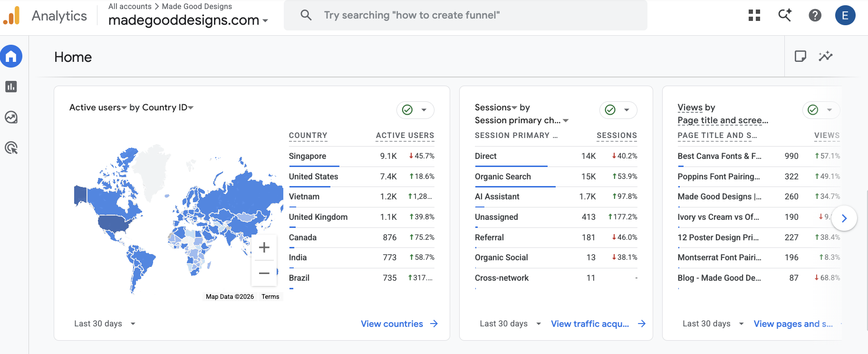Select Best Canva Fonts page row
The height and width of the screenshot is (354, 868).
tap(759, 156)
